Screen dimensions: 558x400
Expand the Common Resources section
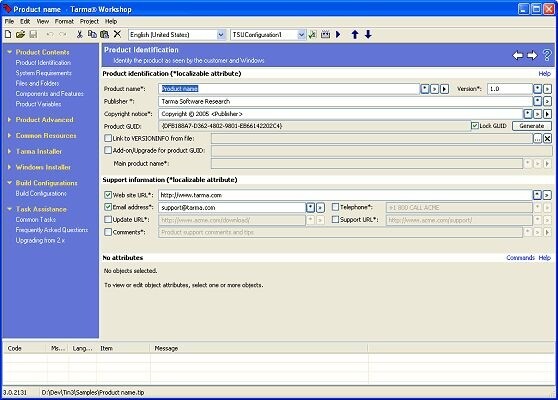click(10, 136)
